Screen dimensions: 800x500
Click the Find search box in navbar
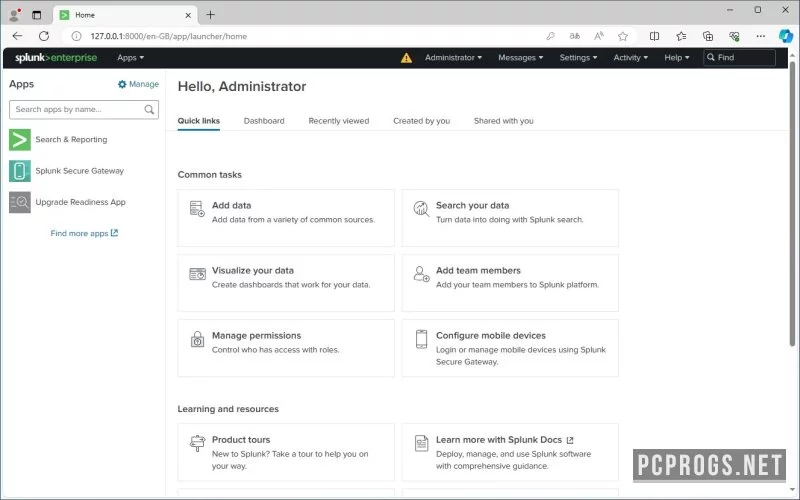(739, 58)
